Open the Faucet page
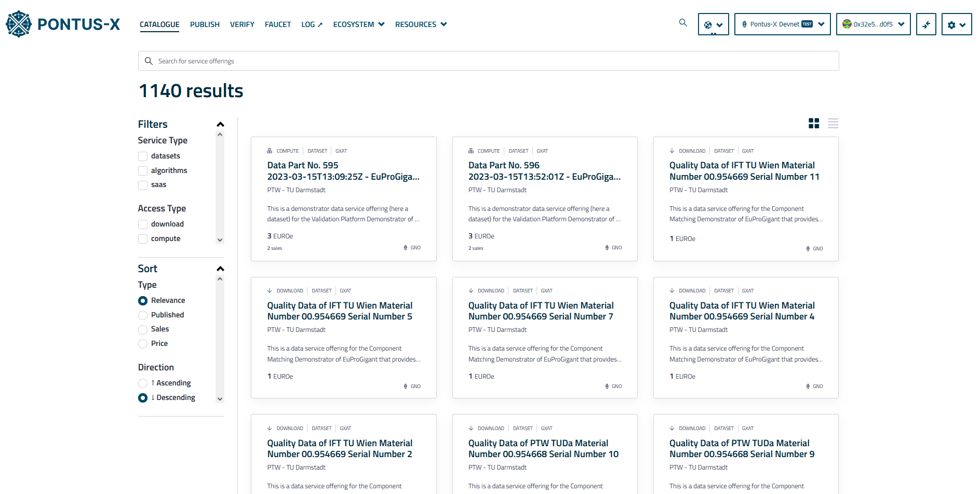Screen dimensions: 980x494 (x=277, y=24)
